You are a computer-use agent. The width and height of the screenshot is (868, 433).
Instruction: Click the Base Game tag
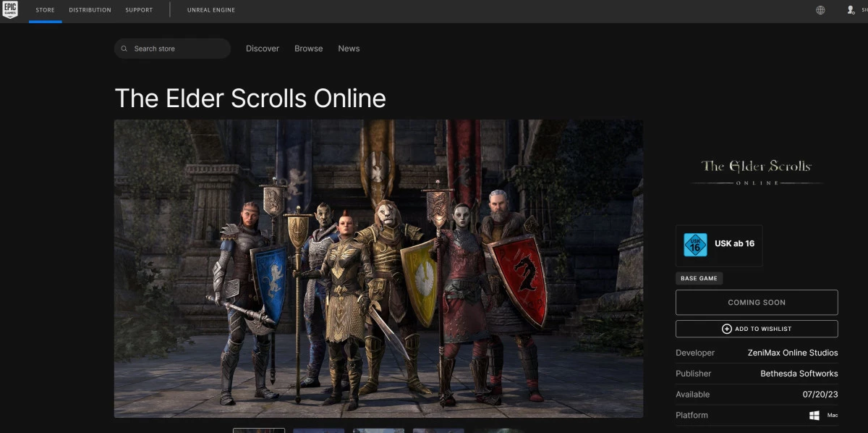point(699,278)
